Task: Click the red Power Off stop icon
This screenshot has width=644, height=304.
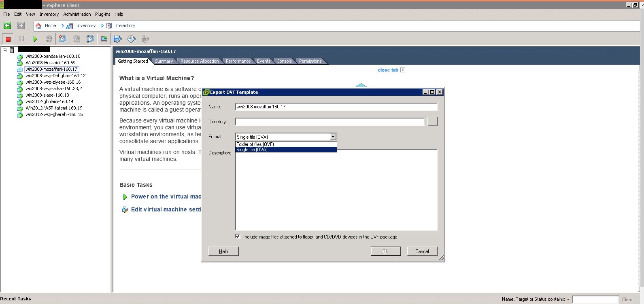Action: 8,39
